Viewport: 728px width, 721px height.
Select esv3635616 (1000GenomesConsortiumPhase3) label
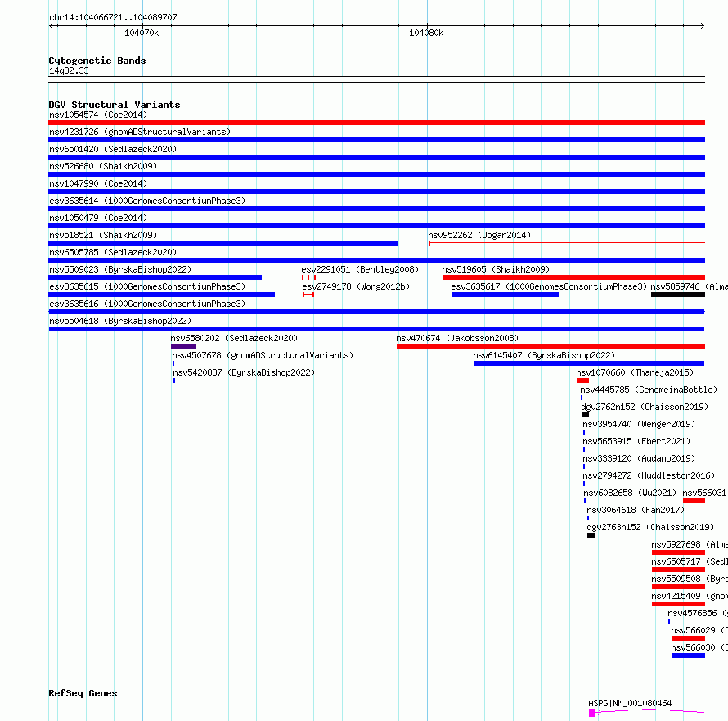(147, 304)
